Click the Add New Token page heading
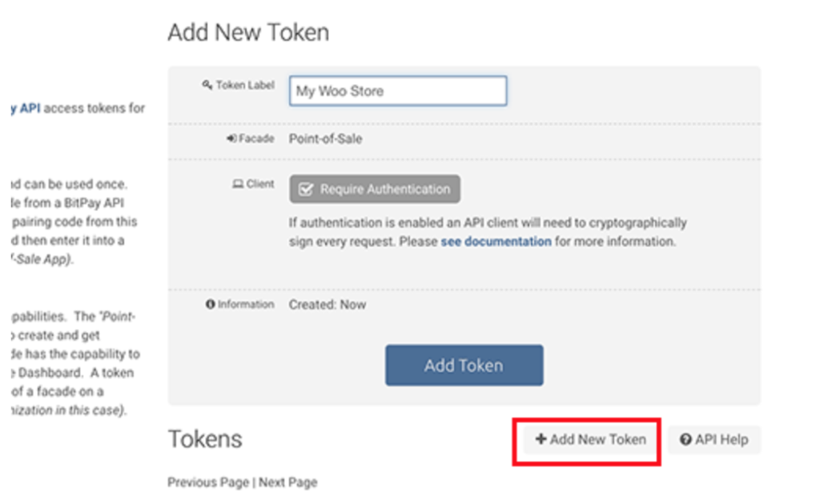This screenshot has height=504, width=820. 248,33
